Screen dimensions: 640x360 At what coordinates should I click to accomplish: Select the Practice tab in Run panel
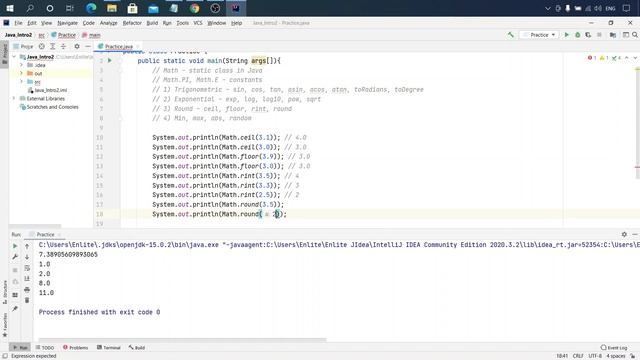45,234
